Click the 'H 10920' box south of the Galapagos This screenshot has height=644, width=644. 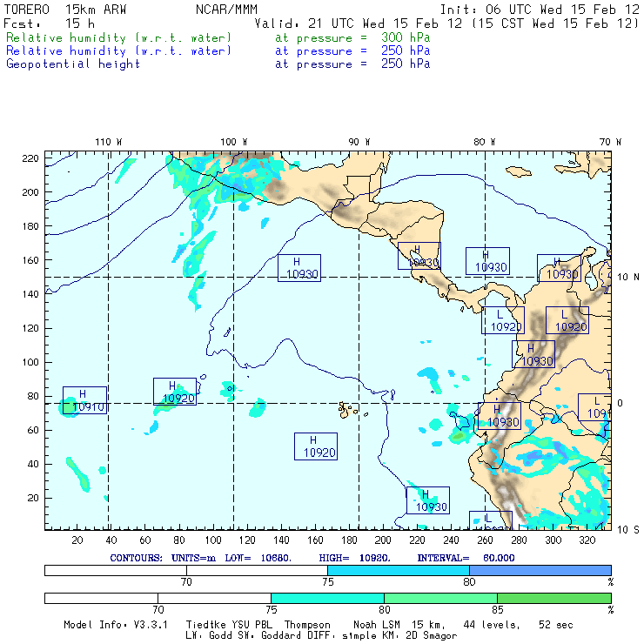316,446
